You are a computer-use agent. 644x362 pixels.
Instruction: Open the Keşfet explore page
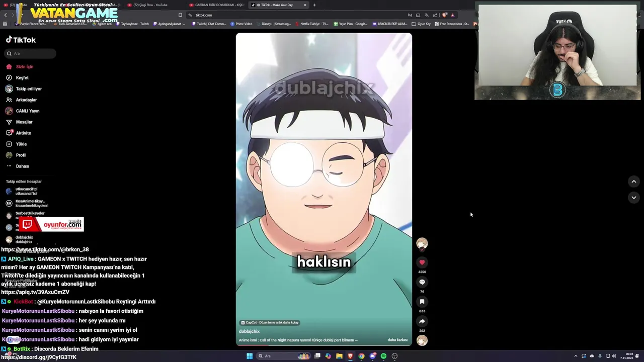17,77
